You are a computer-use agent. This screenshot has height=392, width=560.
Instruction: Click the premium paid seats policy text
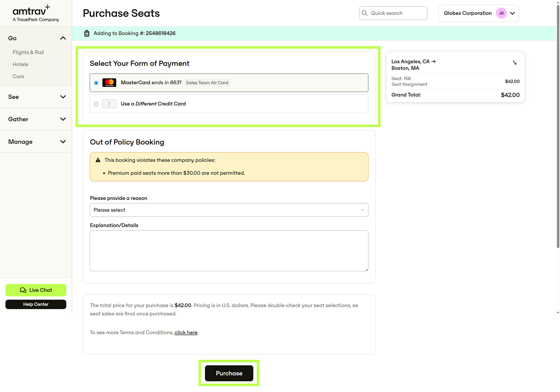(176, 173)
